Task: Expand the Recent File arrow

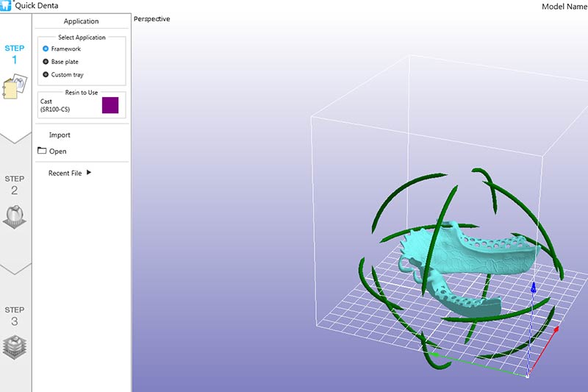Action: [x=89, y=173]
